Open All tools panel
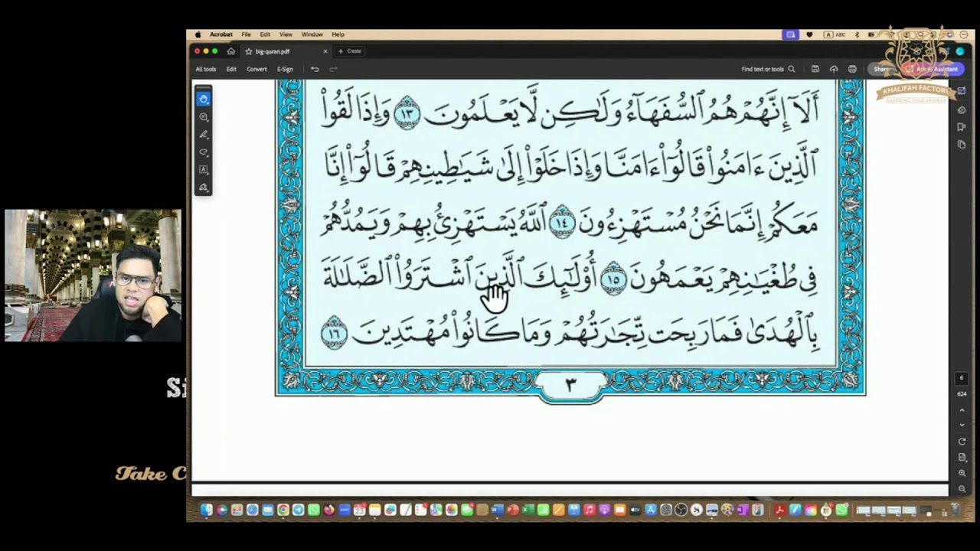 click(x=205, y=69)
